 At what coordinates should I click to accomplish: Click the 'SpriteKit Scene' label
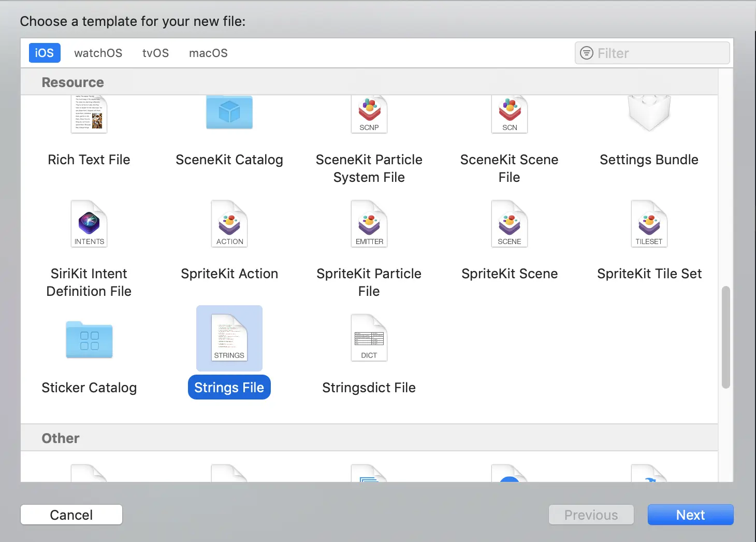tap(510, 274)
